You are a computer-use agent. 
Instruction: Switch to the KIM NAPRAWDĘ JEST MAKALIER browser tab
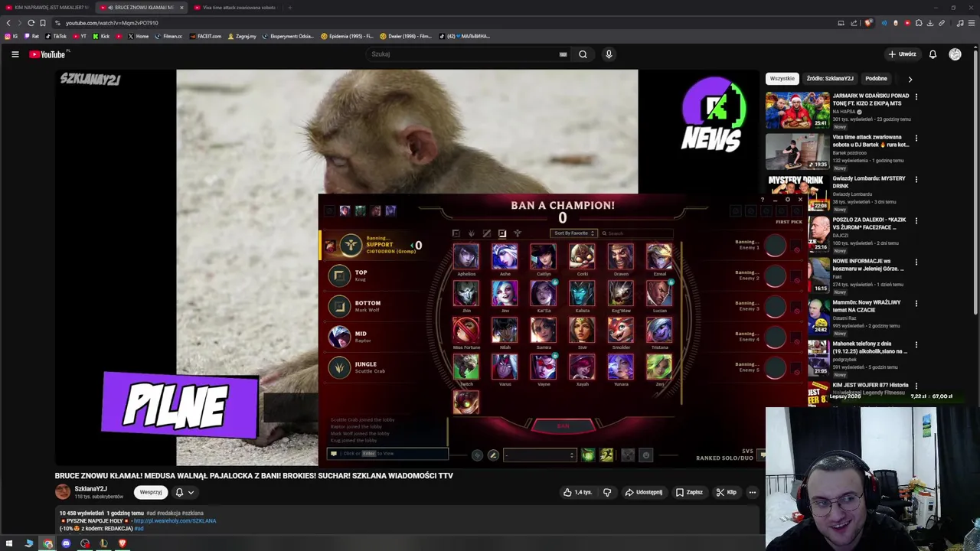[x=46, y=8]
